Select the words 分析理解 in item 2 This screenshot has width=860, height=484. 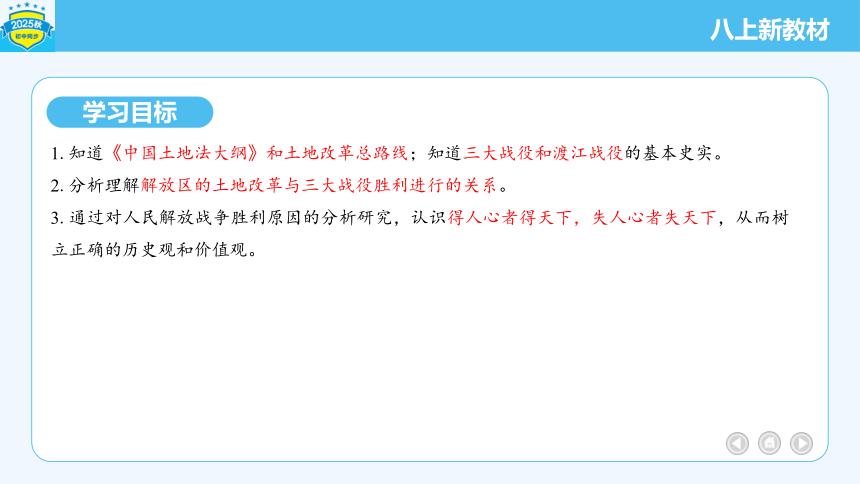(104, 185)
